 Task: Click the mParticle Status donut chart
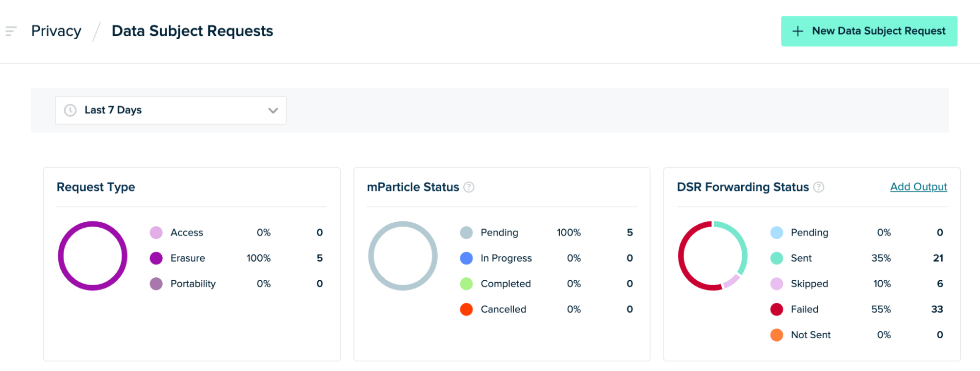point(403,256)
